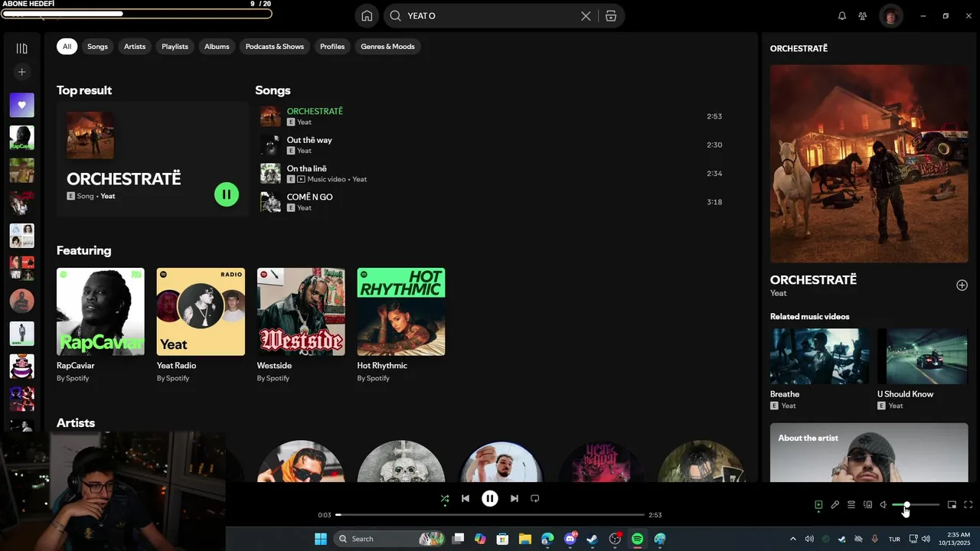Open Yeat link in top result card
Screen dimensions: 980x551
tap(108, 196)
